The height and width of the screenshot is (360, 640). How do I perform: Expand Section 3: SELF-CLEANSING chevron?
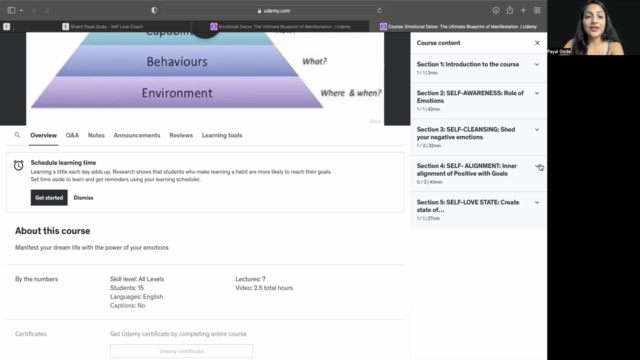(x=537, y=130)
